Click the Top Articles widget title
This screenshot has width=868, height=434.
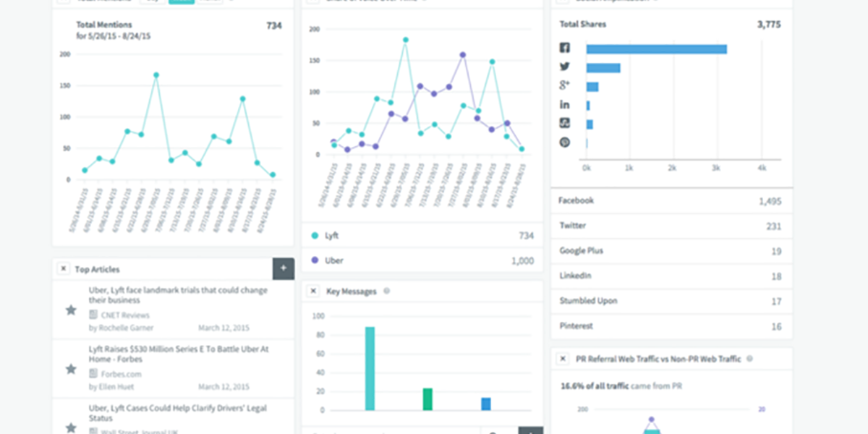click(97, 269)
